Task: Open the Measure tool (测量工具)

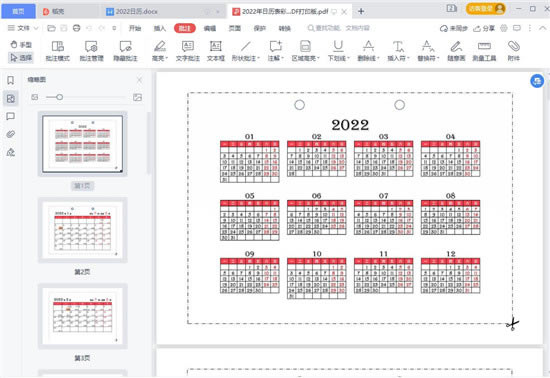Action: point(484,51)
